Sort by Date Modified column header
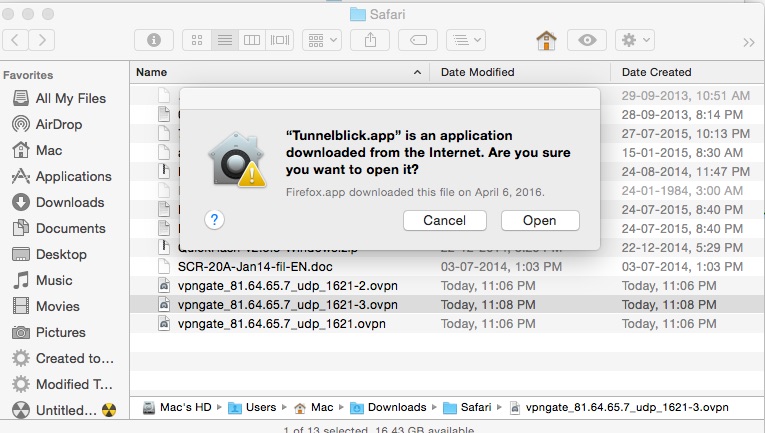 click(478, 72)
